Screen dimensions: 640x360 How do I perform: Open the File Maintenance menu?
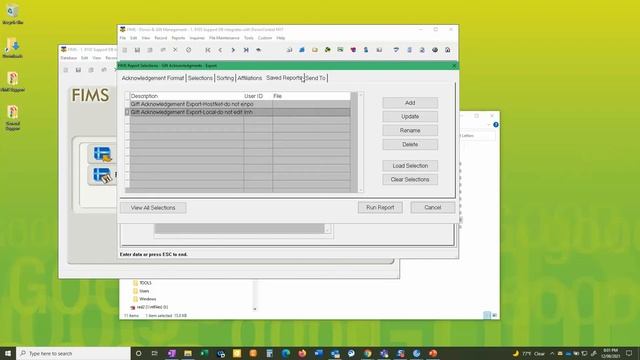pyautogui.click(x=224, y=38)
